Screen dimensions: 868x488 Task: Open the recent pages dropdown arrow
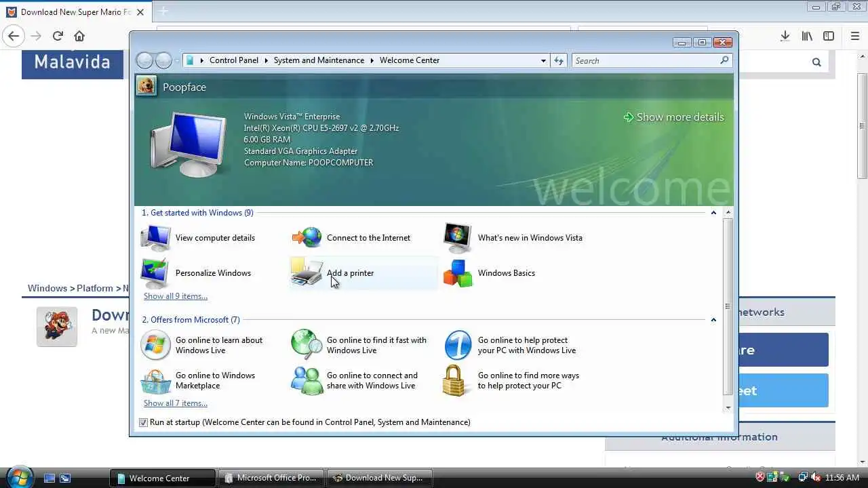pos(177,60)
